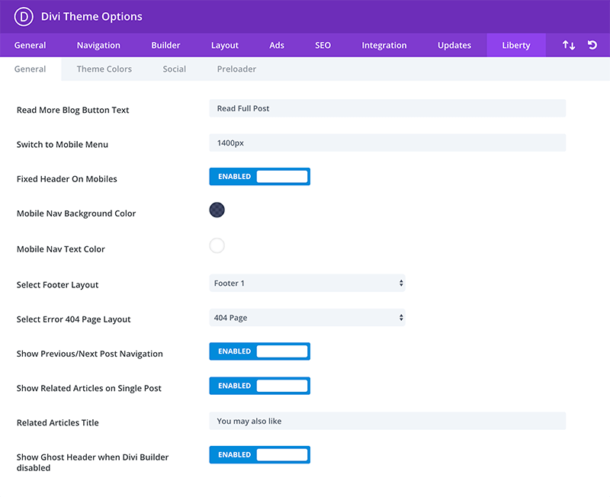This screenshot has height=497, width=610.
Task: Click the Fixed Header On Mobiles label
Action: pos(67,179)
